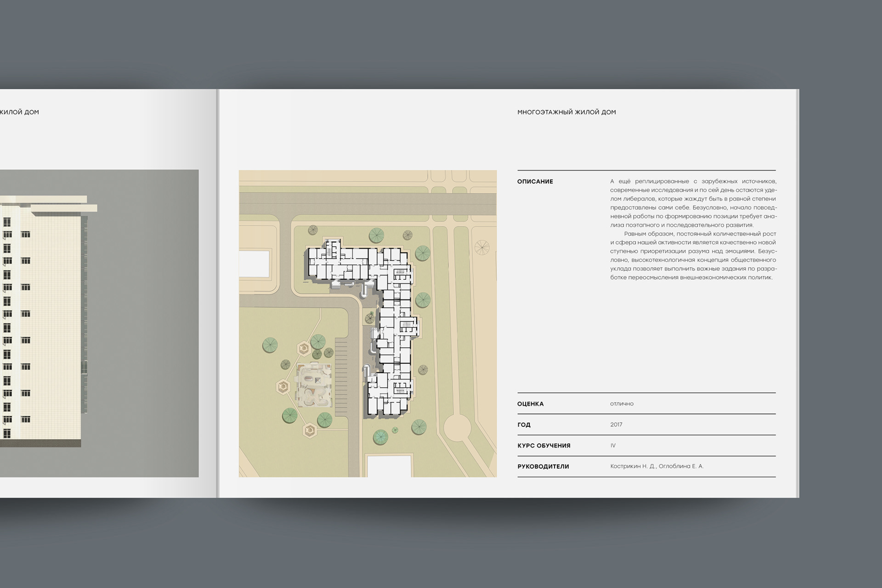The height and width of the screenshot is (588, 882).
Task: Click the names Кострикин Н. Д., Оглоблина Е. А.
Action: [x=657, y=466]
